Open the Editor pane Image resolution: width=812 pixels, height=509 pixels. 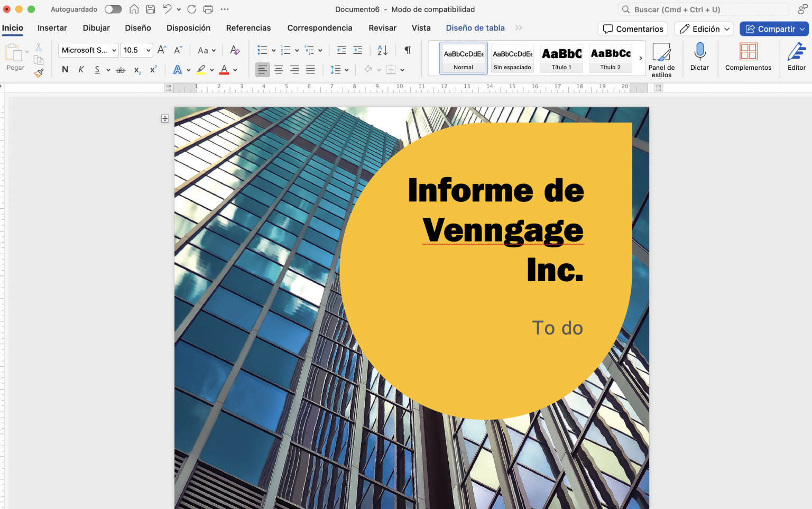point(797,55)
